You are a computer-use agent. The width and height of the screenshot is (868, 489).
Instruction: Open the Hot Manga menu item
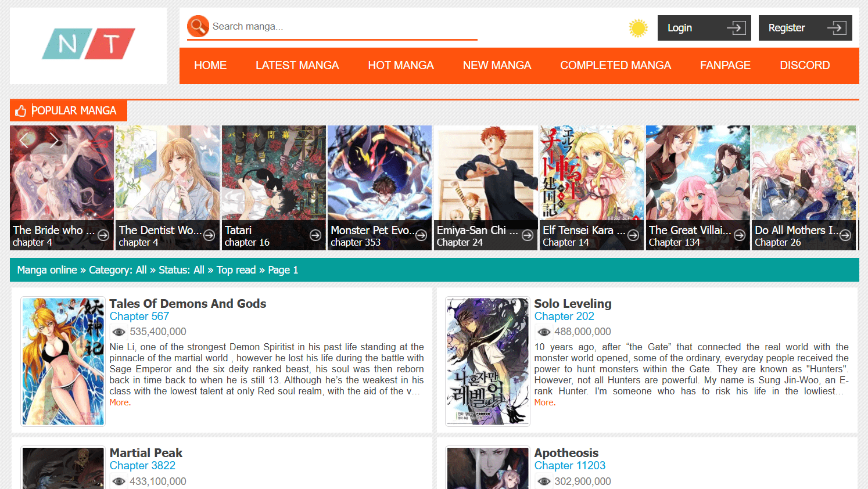[401, 66]
